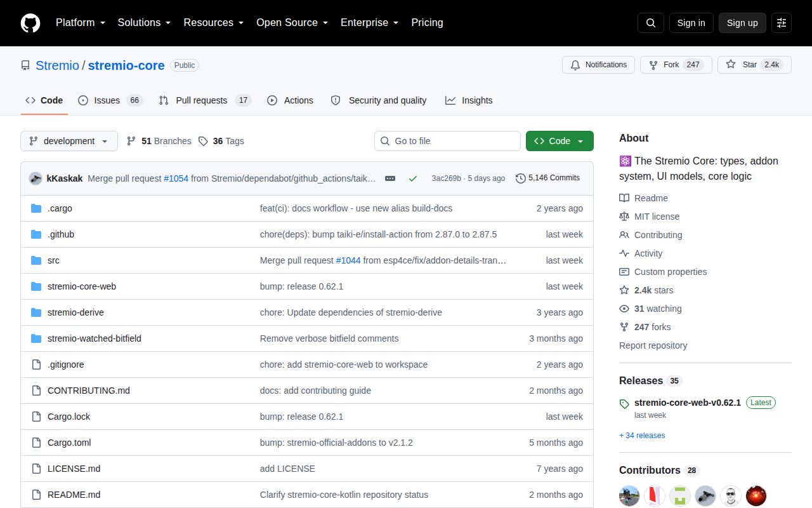Viewport: 812px width, 508px height.
Task: Open the development branch selector dropdown
Action: pos(69,141)
